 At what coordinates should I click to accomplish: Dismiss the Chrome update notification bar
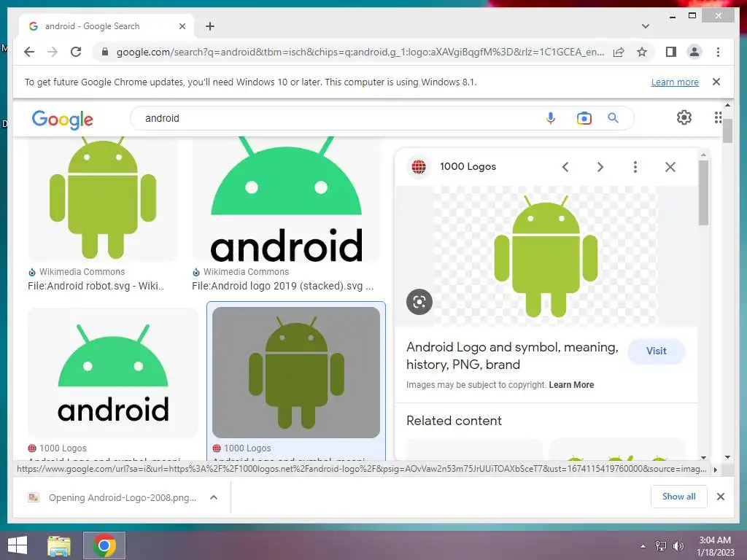point(716,82)
